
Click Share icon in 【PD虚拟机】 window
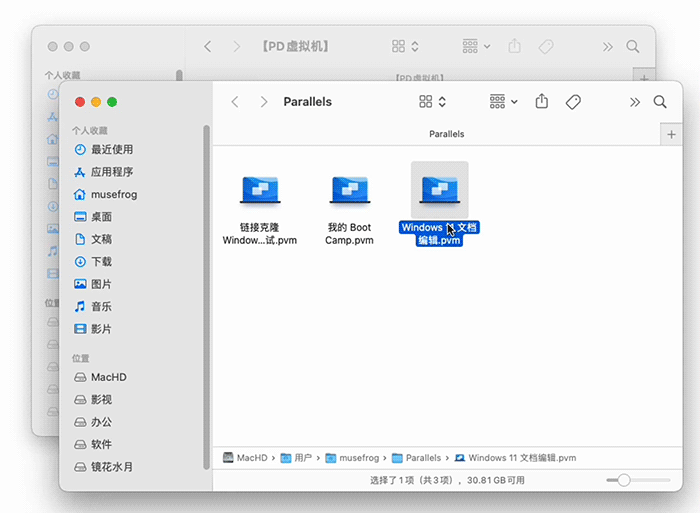tap(514, 46)
